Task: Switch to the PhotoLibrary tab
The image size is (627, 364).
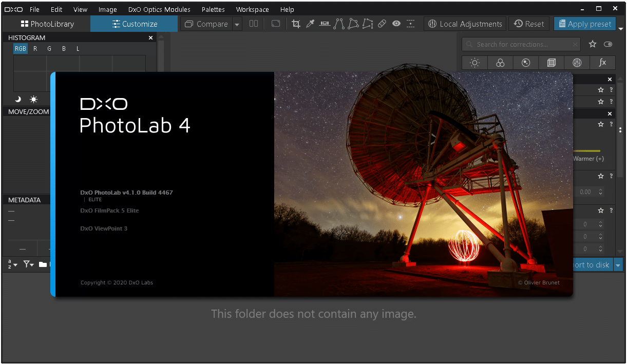Action: pyautogui.click(x=47, y=24)
